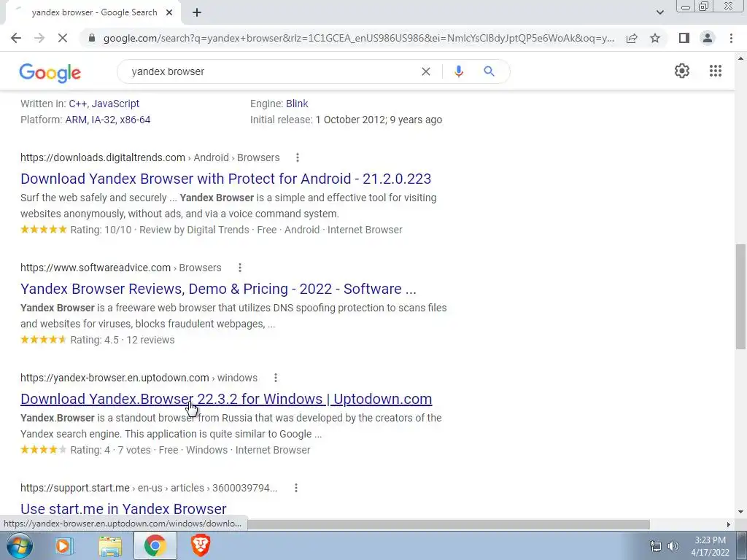Click the https://yandex-browser.en.uptodown.com breadcrumb
Viewport: 747px width, 560px height.
click(x=115, y=378)
